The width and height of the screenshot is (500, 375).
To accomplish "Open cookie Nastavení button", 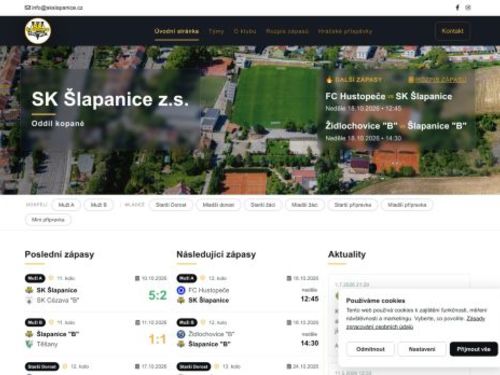I will 422,349.
